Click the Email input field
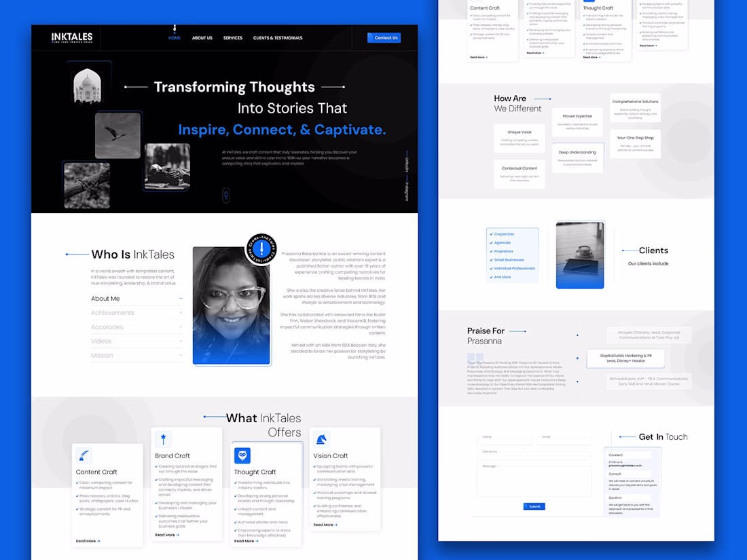The height and width of the screenshot is (560, 747). pyautogui.click(x=564, y=440)
